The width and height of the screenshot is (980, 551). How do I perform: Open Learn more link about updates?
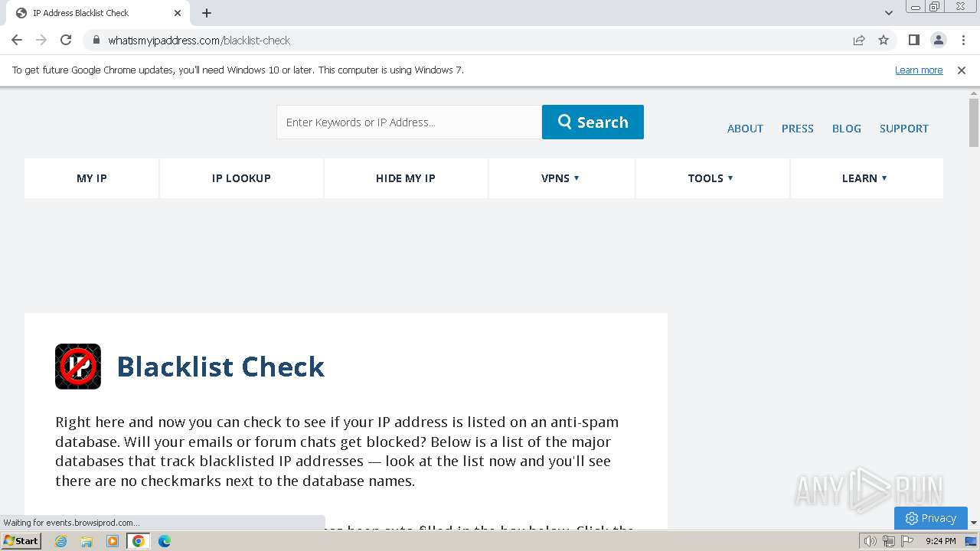point(919,70)
